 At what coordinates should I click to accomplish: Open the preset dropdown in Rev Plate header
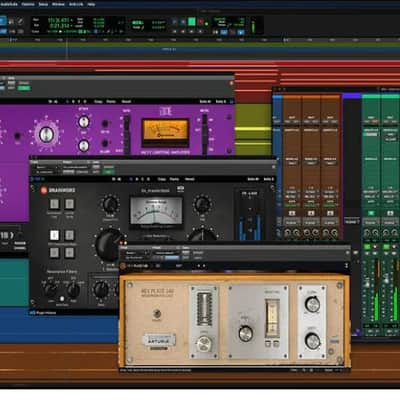[x=166, y=253]
